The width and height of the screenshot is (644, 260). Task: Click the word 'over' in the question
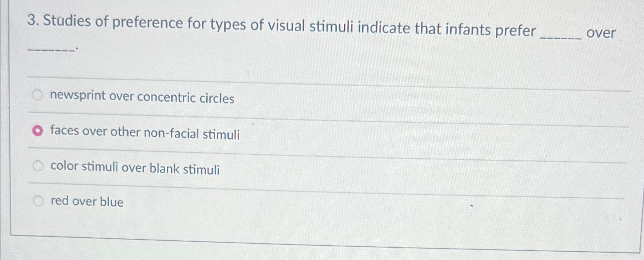pos(601,32)
